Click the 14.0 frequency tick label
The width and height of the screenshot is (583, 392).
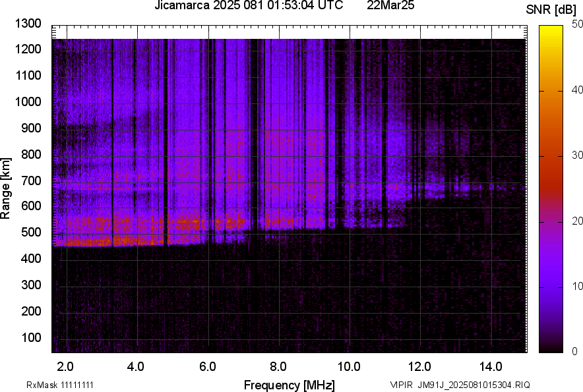(x=491, y=366)
